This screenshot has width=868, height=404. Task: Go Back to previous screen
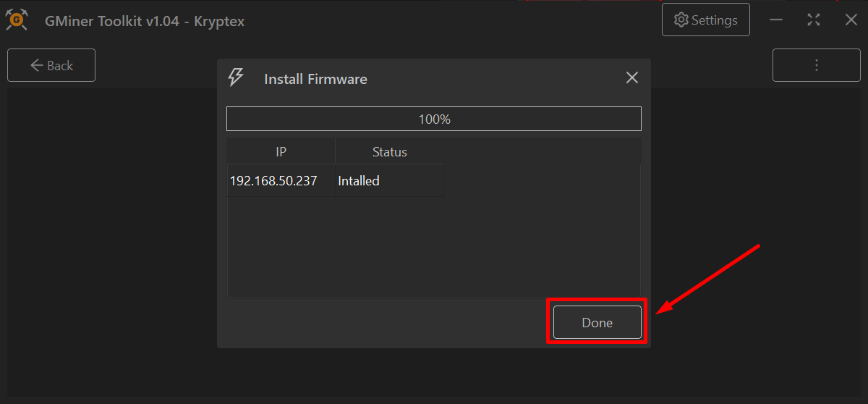click(x=51, y=65)
